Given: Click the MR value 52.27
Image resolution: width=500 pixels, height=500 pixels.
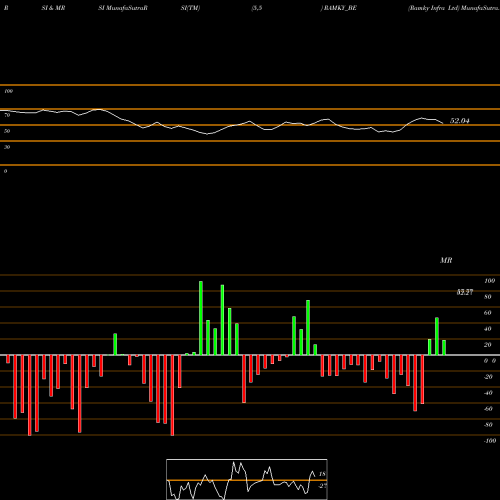Looking at the screenshot, I should click(x=465, y=292).
